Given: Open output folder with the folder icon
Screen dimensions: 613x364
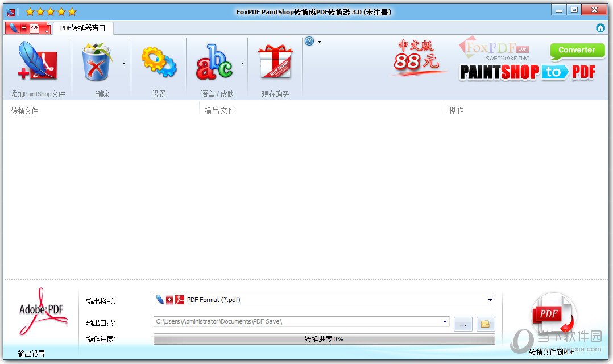Looking at the screenshot, I should tap(486, 324).
